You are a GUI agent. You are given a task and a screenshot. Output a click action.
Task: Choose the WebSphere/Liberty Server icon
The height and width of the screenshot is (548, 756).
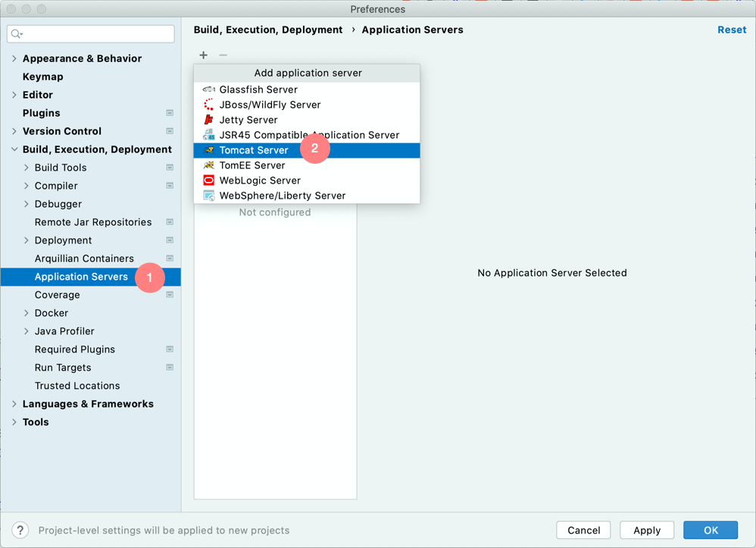tap(209, 196)
